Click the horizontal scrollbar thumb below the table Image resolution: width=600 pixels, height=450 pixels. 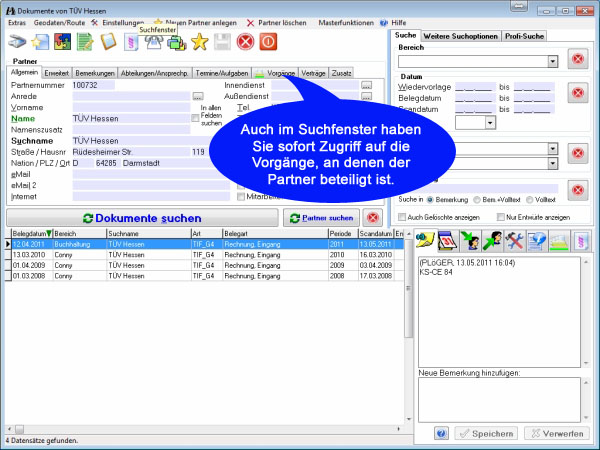[x=19, y=429]
